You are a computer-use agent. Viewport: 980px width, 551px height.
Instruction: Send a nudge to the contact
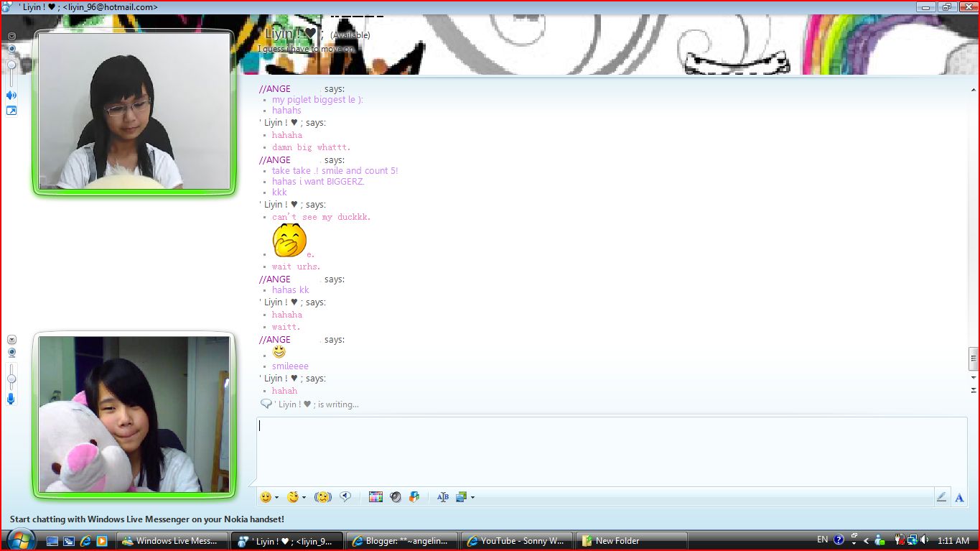pos(323,496)
